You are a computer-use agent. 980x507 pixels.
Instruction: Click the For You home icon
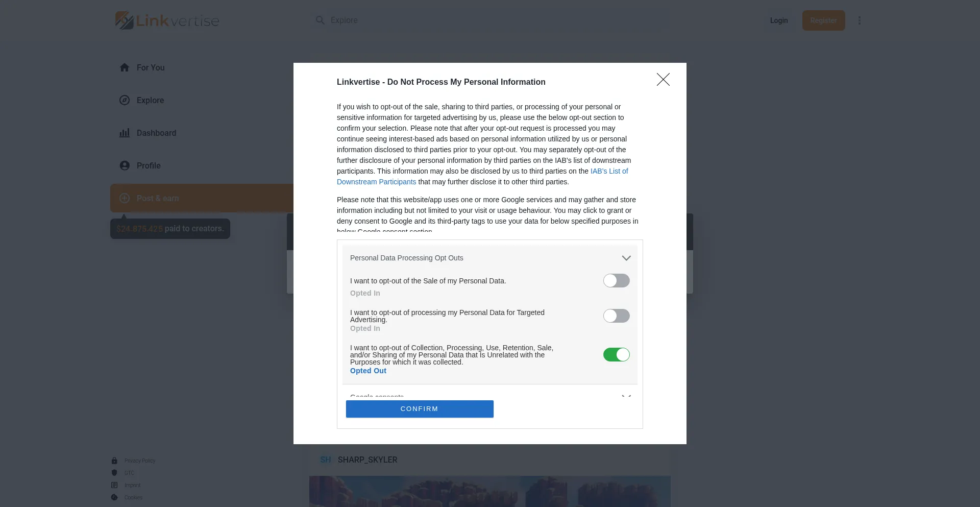(x=125, y=67)
